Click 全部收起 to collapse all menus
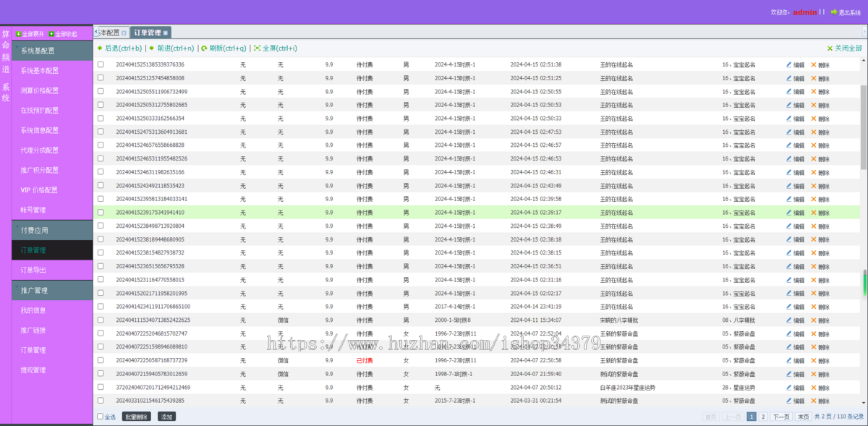The width and height of the screenshot is (868, 426). click(64, 34)
